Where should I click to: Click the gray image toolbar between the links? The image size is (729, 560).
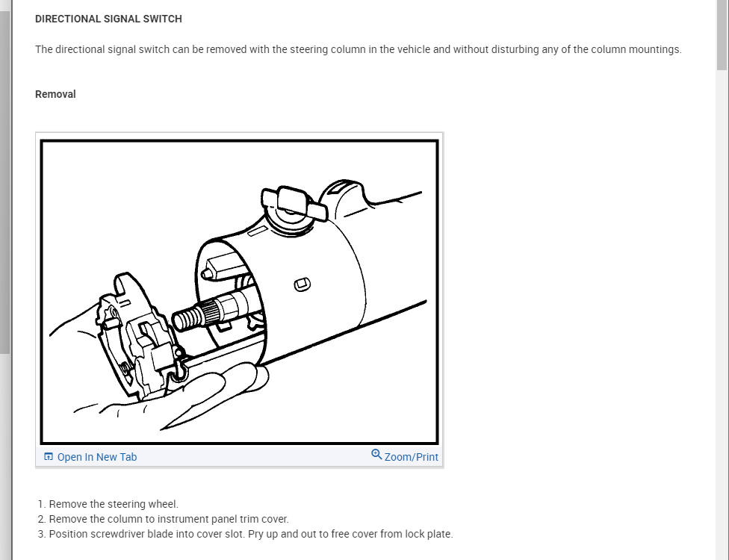point(254,457)
